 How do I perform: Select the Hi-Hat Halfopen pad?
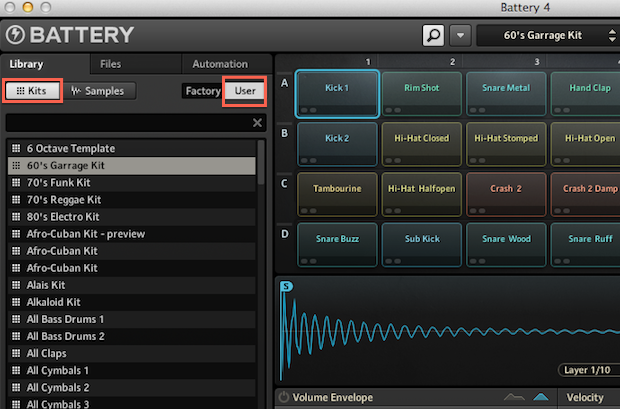[x=422, y=194]
